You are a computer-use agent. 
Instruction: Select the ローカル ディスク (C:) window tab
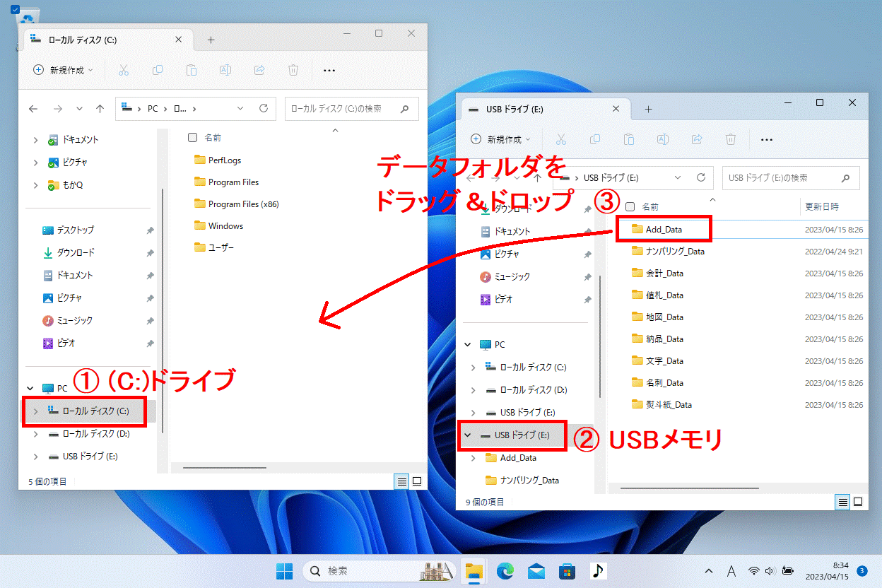tap(108, 40)
